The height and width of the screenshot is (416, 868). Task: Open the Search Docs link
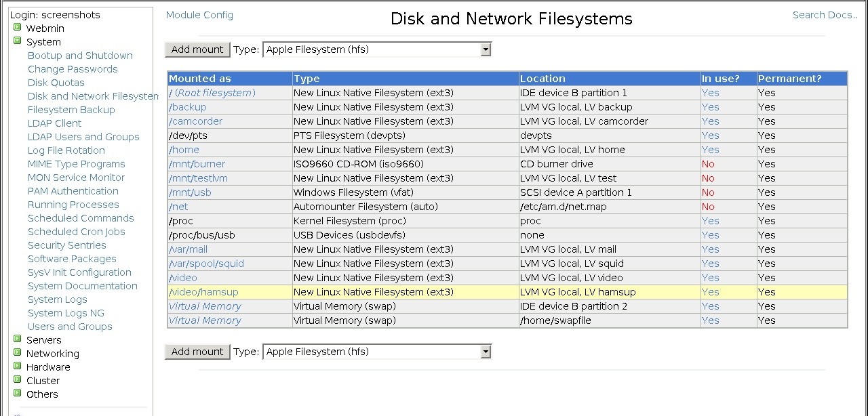pos(825,15)
